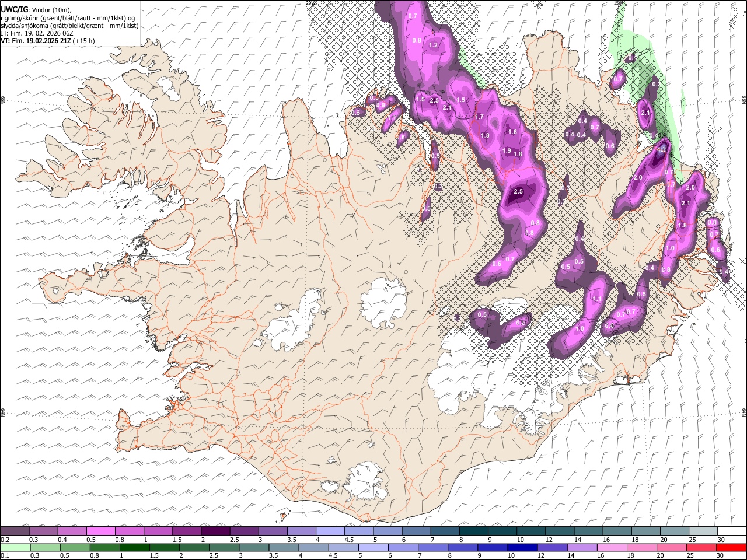The height and width of the screenshot is (560, 747).
Task: Select the dark green swatch at 1 in bottom legend
Action: (x=135, y=547)
